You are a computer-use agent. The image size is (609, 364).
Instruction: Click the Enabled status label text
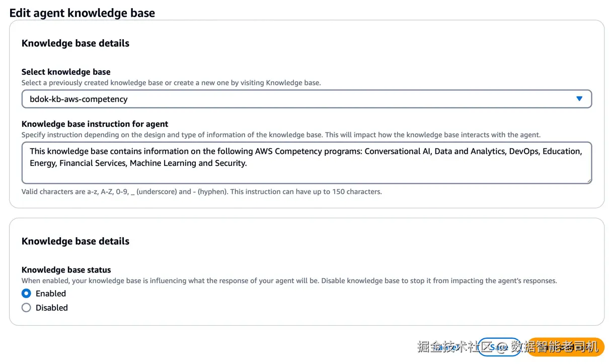pyautogui.click(x=51, y=294)
